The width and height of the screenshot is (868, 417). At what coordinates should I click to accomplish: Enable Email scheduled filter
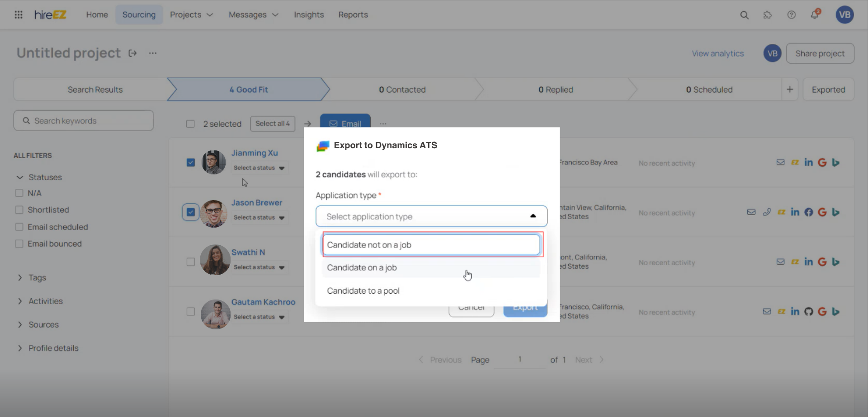click(x=19, y=227)
